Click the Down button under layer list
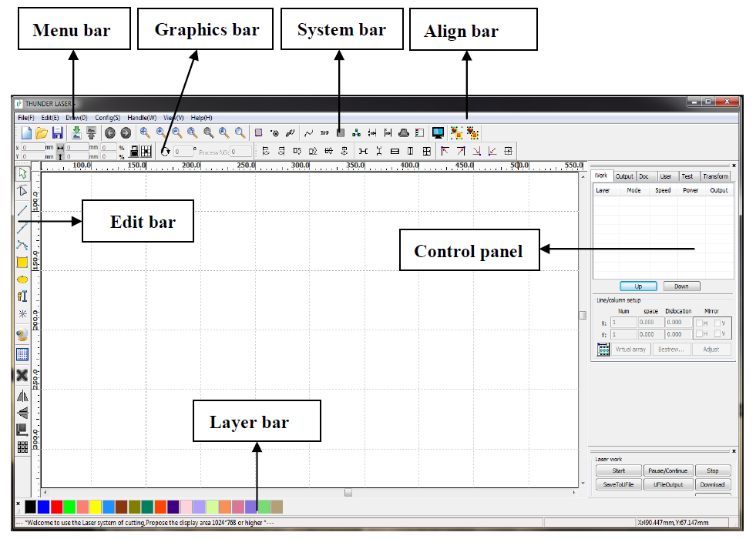 681,286
